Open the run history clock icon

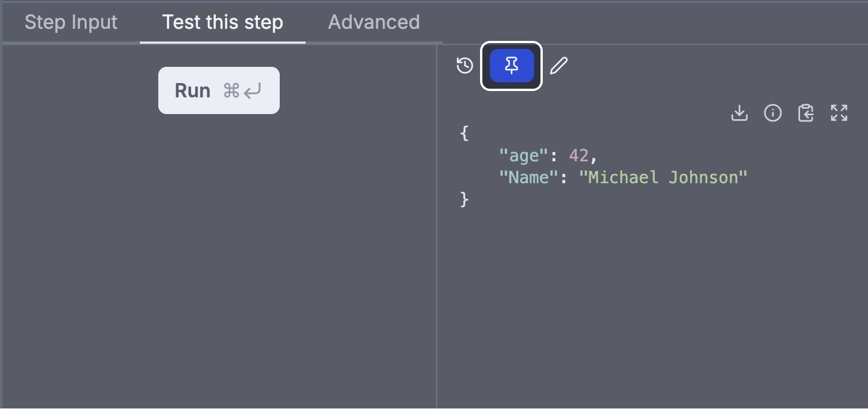point(465,66)
